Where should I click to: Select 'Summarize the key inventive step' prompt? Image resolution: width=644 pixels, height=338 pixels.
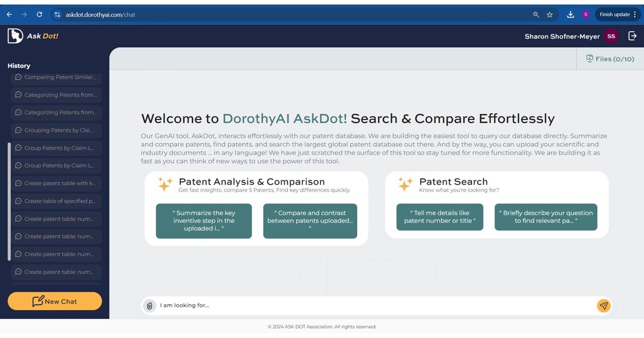[204, 221]
